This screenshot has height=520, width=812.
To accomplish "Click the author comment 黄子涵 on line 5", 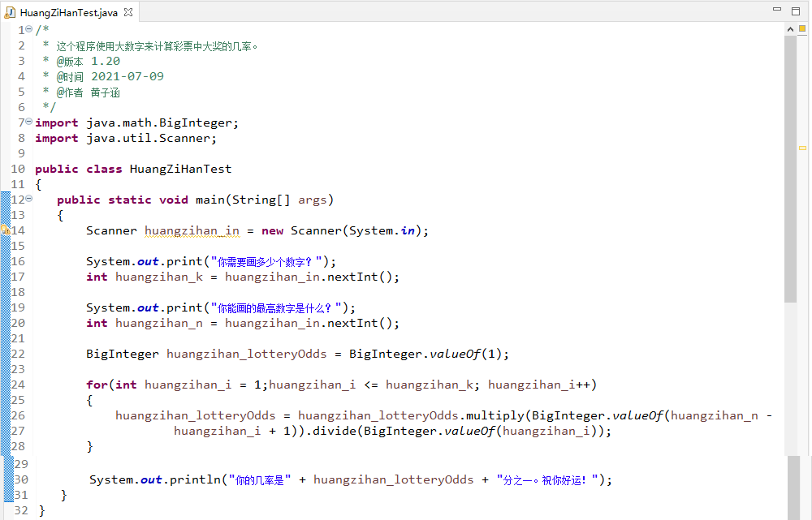I will pyautogui.click(x=105, y=92).
